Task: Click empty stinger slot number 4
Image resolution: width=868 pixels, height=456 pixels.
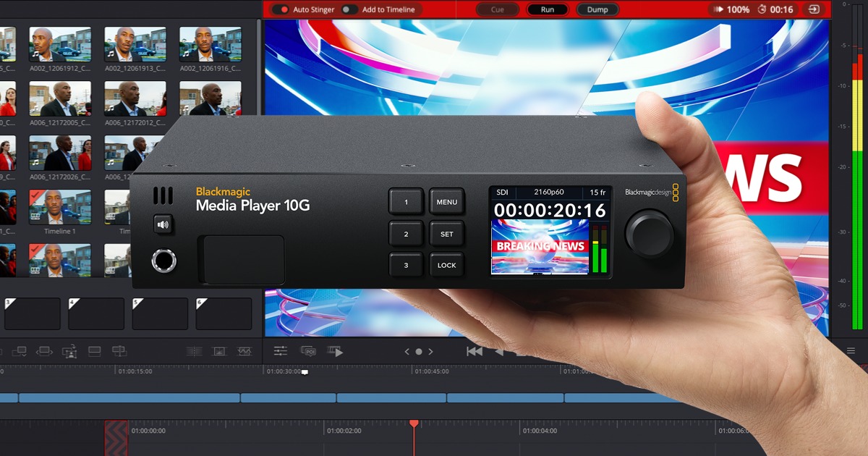Action: coord(96,313)
